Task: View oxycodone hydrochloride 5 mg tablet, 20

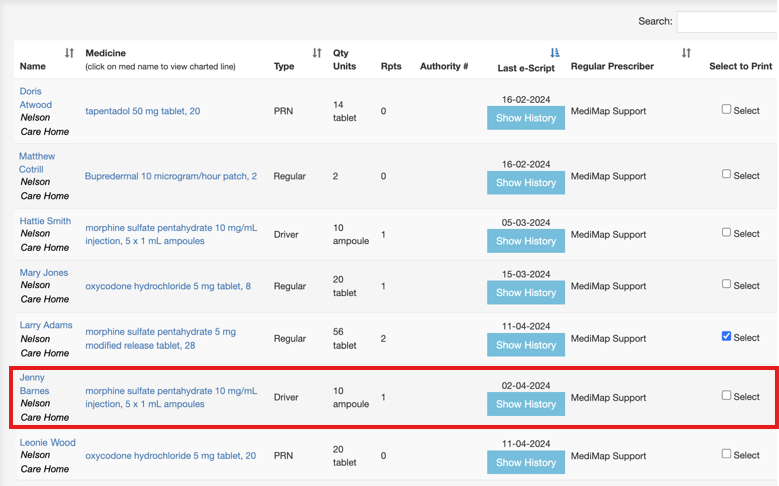Action: pos(170,455)
